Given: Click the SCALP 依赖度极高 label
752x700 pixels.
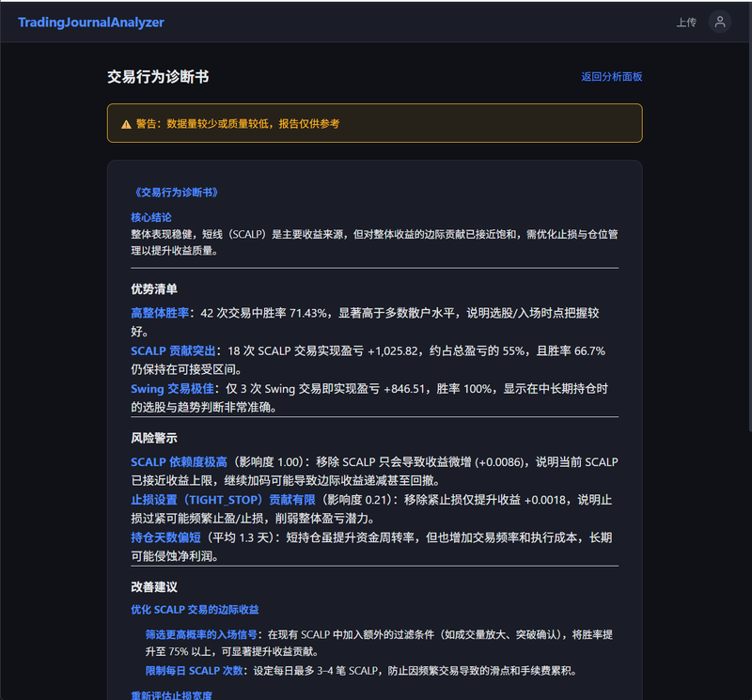Looking at the screenshot, I should point(179,462).
